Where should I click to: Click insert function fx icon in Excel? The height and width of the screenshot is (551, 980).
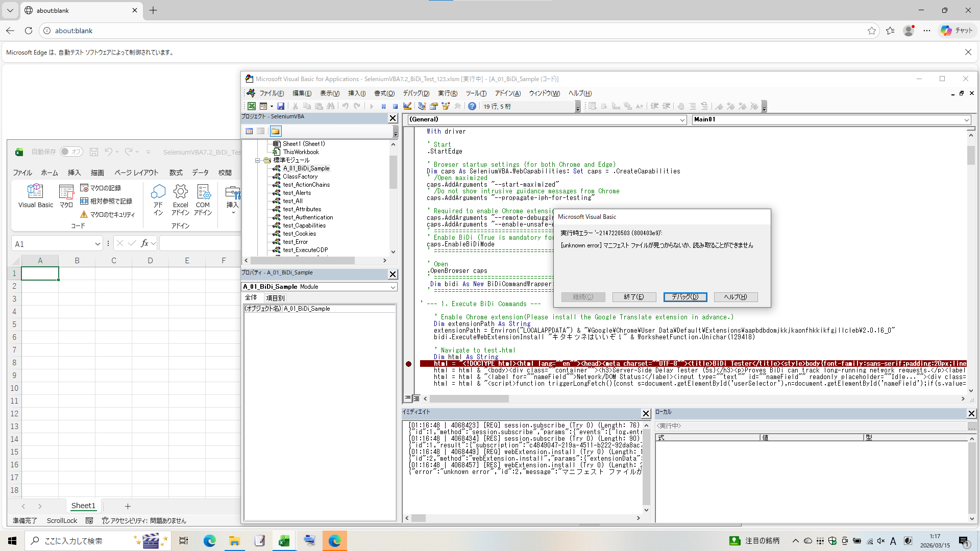pos(145,243)
